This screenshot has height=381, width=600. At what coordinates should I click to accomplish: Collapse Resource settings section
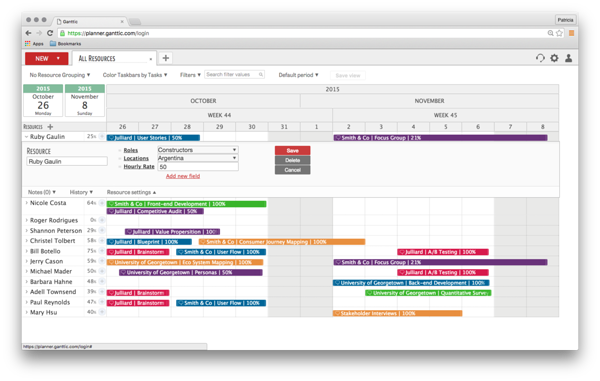click(x=131, y=192)
